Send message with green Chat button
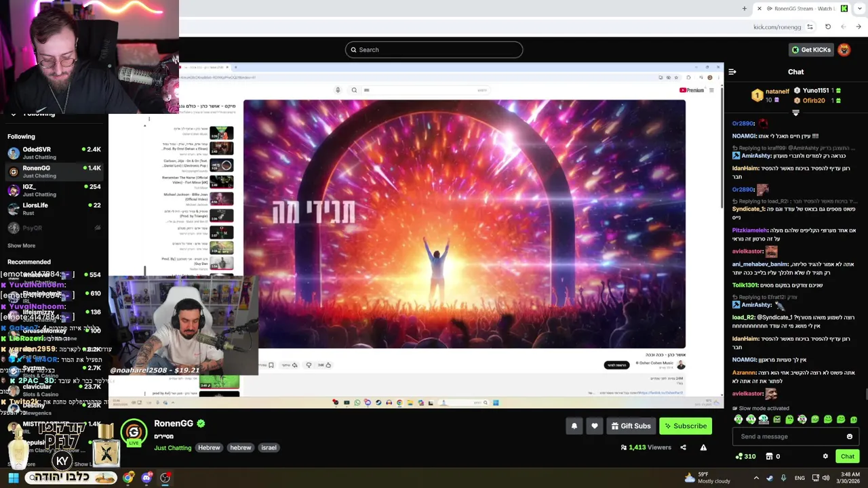This screenshot has width=868, height=488. 848,456
